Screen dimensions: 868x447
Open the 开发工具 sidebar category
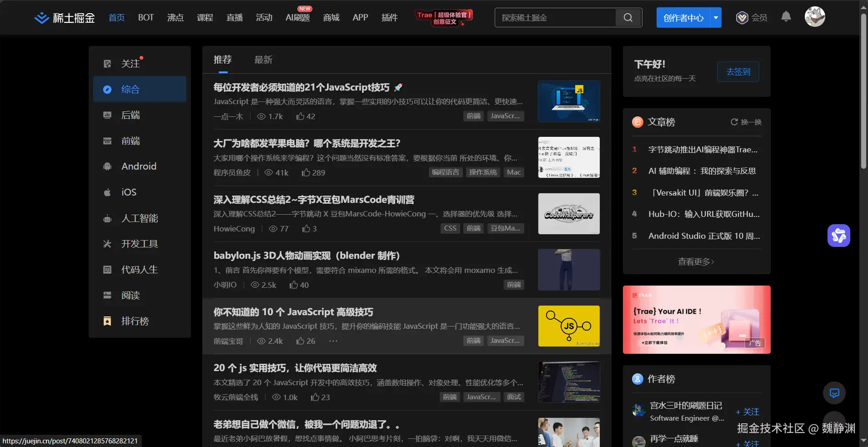pyautogui.click(x=139, y=244)
